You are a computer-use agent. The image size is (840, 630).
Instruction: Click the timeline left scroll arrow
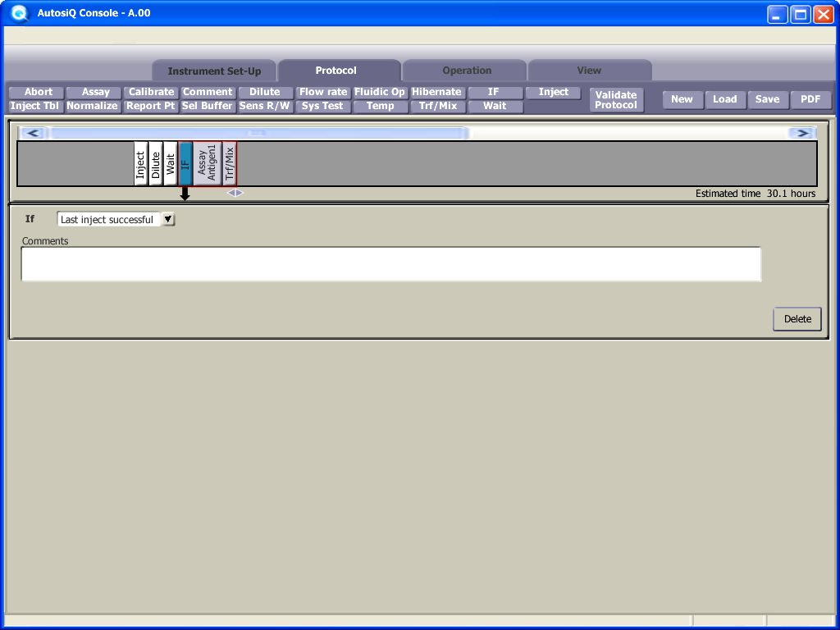click(33, 133)
